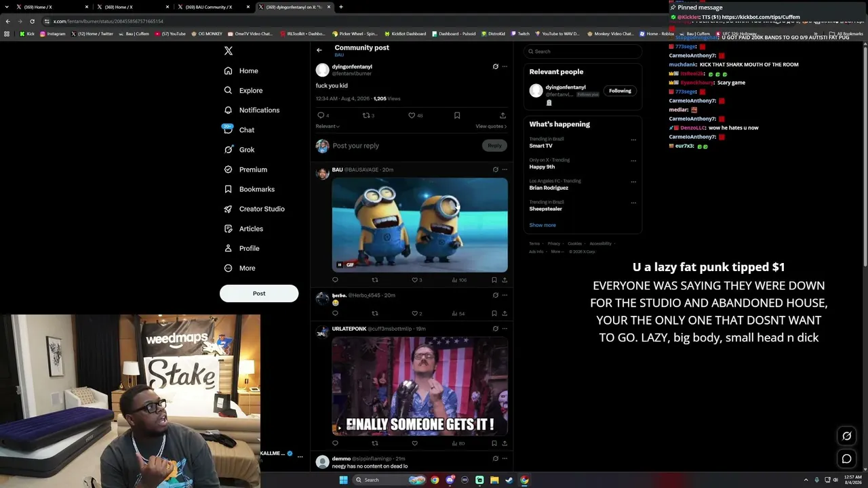Click the browser address bar URL
Viewport: 868px width, 488px height.
pyautogui.click(x=108, y=21)
